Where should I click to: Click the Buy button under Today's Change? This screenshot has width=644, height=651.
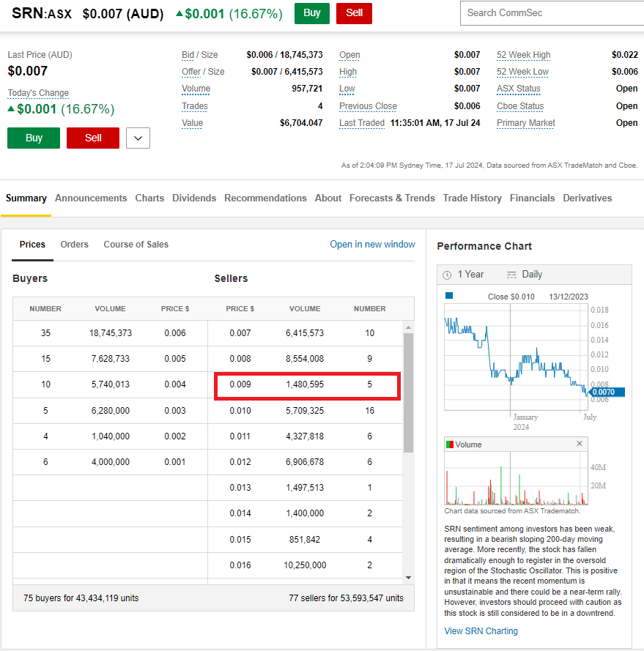point(34,138)
